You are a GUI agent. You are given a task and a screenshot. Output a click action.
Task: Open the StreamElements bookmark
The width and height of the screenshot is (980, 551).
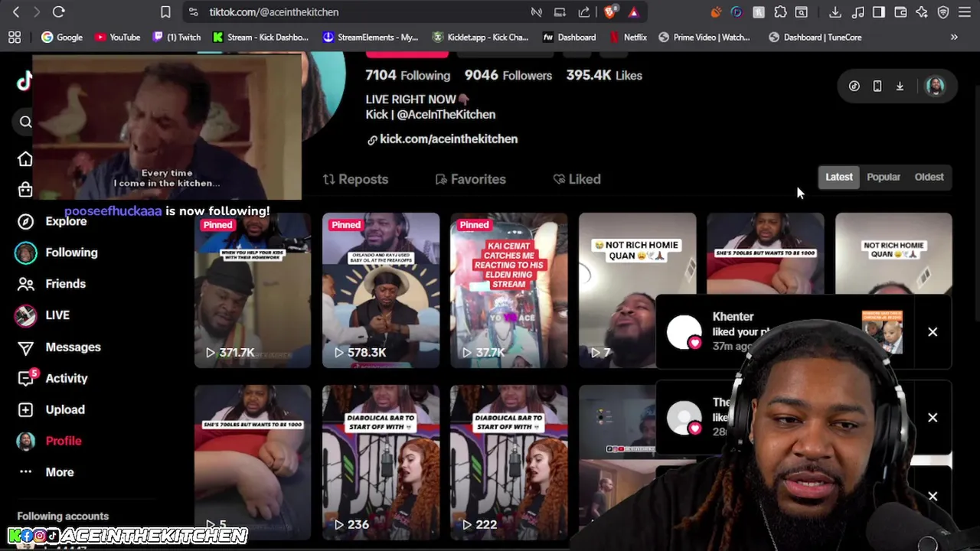click(371, 37)
